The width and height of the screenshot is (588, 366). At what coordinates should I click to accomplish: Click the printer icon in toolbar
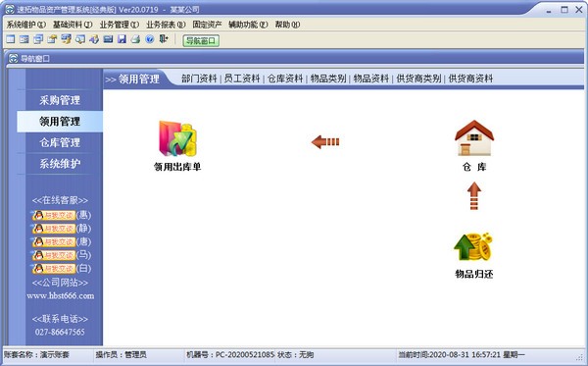(x=136, y=39)
